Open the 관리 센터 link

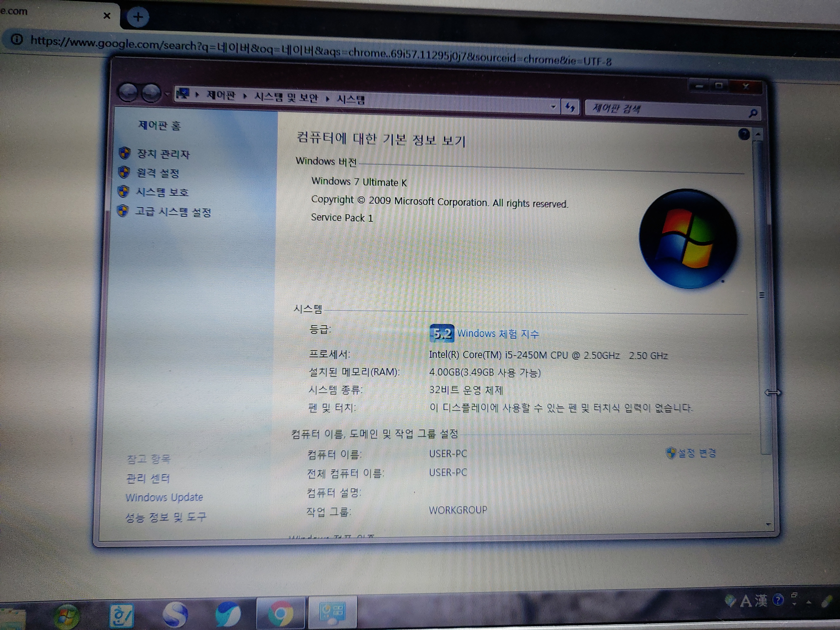click(148, 478)
